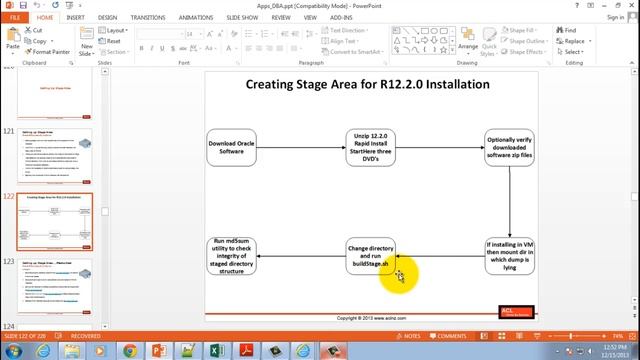Click the Format Painter brush
This screenshot has width=640, height=360.
[x=47, y=52]
